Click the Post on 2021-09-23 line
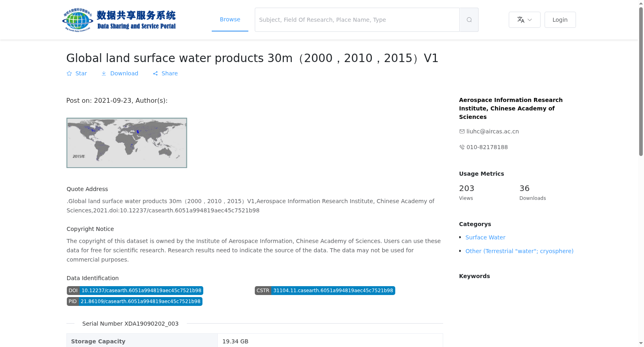This screenshot has width=644, height=347. (117, 100)
